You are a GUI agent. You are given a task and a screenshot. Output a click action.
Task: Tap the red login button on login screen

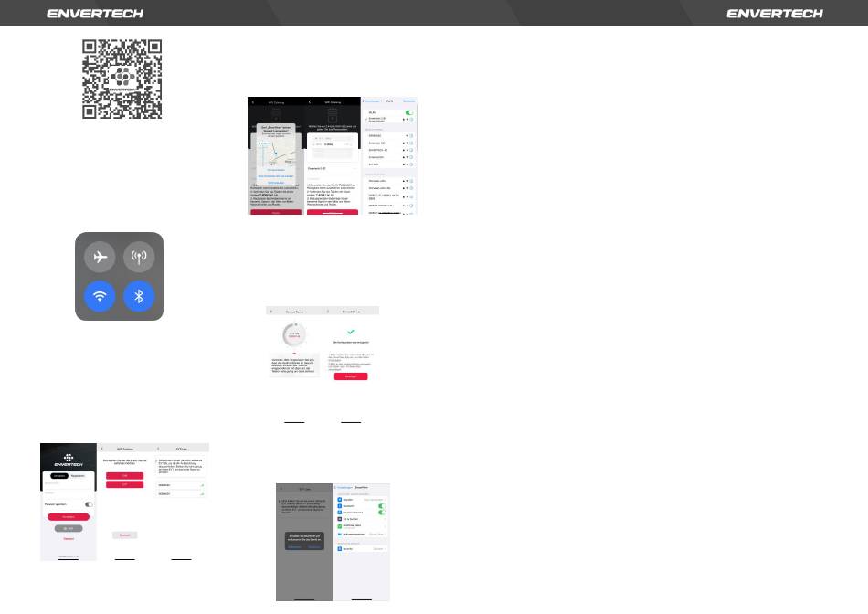[69, 516]
